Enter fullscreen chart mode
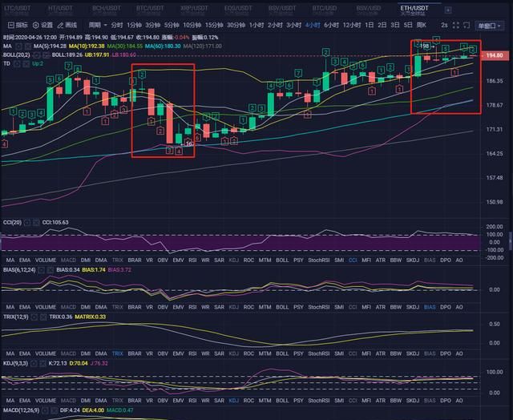The image size is (513, 420). click(x=456, y=25)
